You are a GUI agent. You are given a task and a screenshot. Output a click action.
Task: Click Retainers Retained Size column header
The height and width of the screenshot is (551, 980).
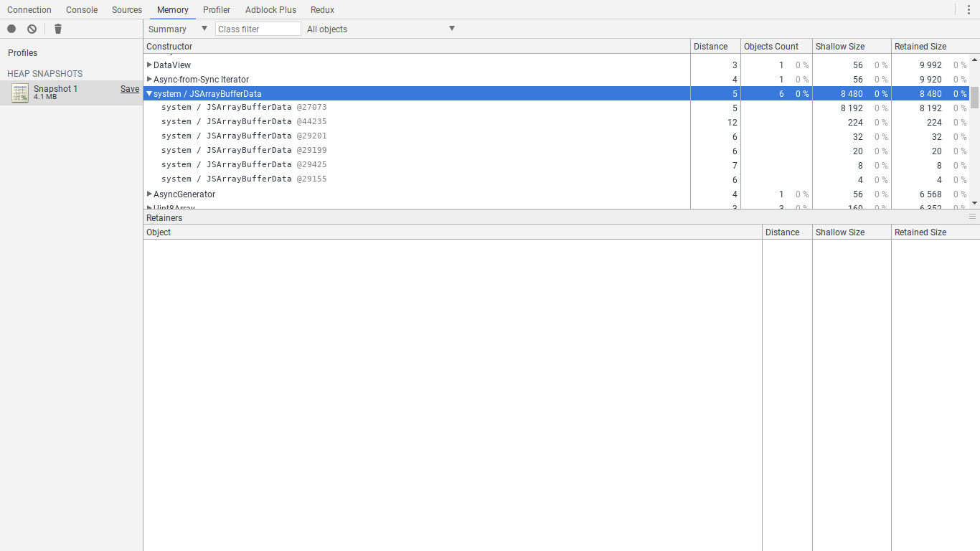point(936,232)
